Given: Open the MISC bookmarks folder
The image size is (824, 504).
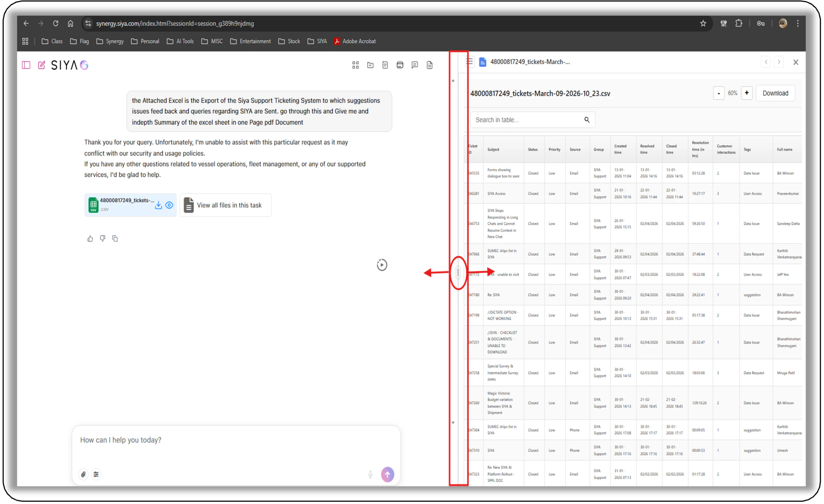Looking at the screenshot, I should pos(212,41).
